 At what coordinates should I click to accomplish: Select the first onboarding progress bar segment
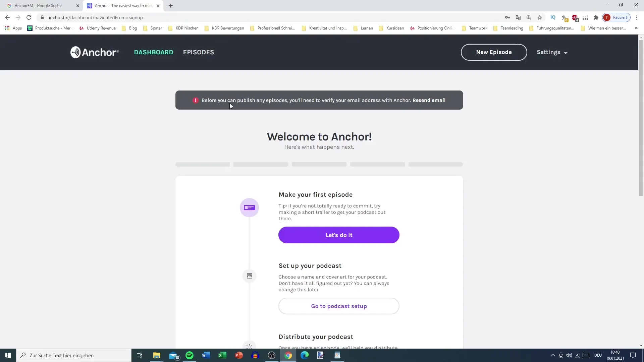203,165
